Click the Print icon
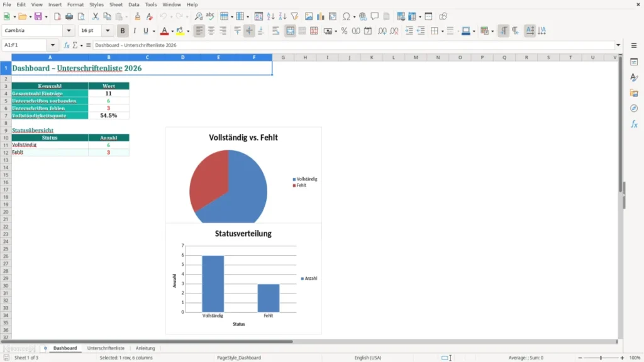Screen dimensions: 644x362 [69, 16]
